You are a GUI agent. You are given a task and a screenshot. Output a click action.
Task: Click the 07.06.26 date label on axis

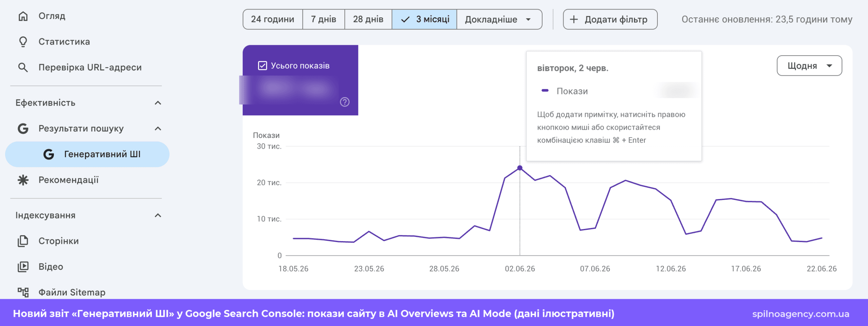(x=595, y=269)
